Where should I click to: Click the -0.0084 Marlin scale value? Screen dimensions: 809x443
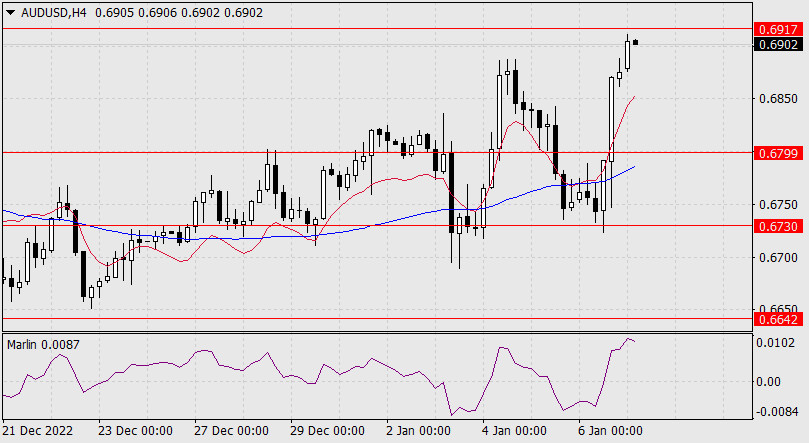(x=775, y=412)
